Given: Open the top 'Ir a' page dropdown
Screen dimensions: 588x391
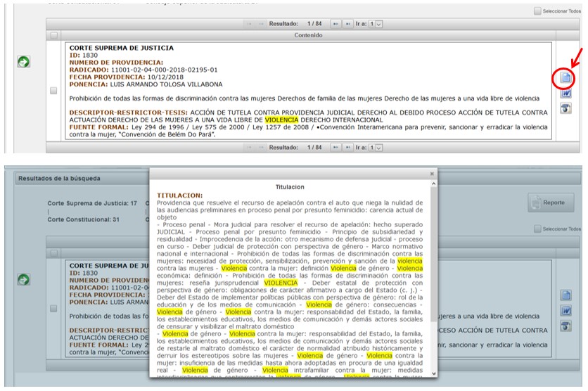Looking at the screenshot, I should pos(378,24).
